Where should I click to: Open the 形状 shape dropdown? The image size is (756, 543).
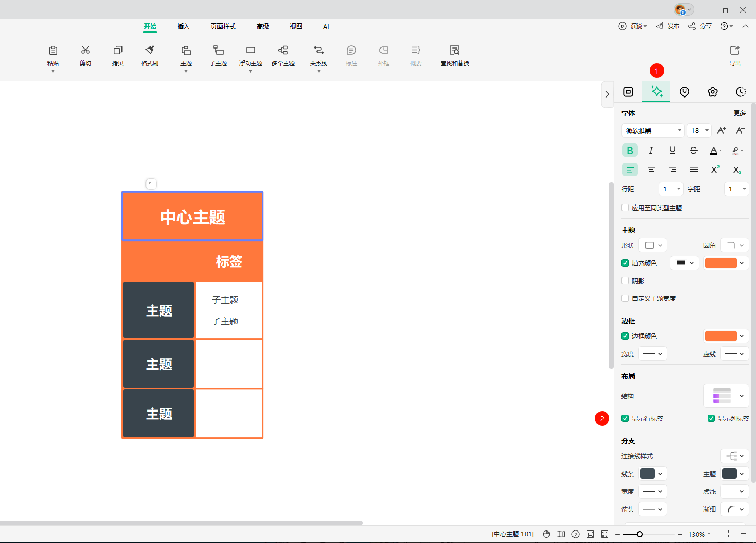coord(653,245)
